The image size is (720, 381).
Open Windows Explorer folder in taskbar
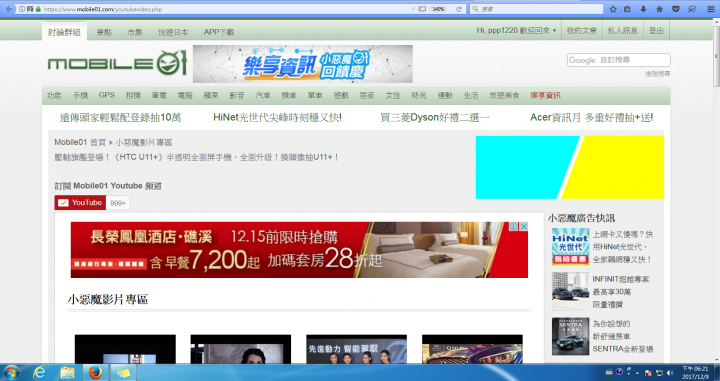[67, 373]
